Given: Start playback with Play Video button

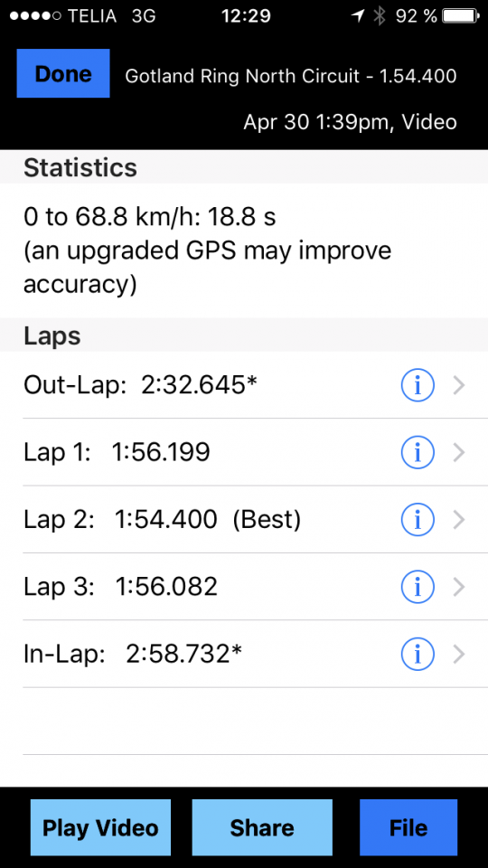Looking at the screenshot, I should (100, 827).
